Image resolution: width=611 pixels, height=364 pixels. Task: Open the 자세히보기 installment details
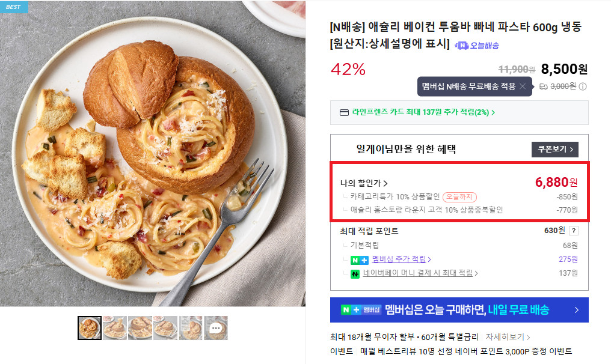508,337
